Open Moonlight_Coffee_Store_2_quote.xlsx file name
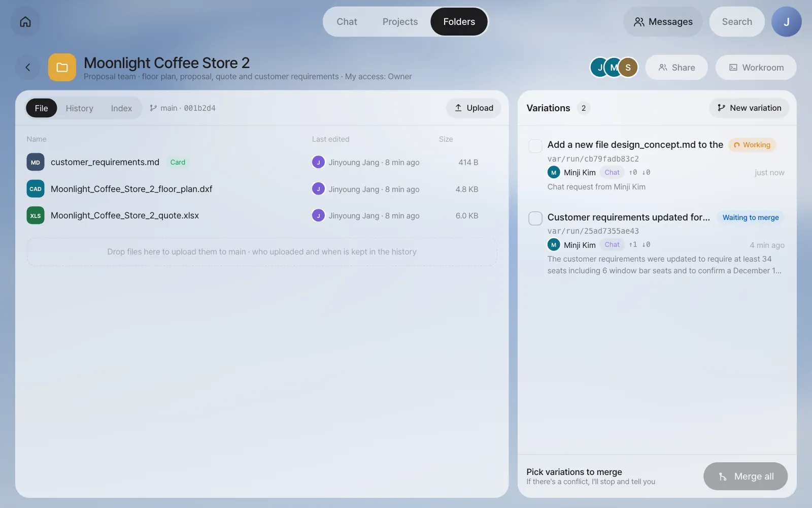This screenshot has height=508, width=812. coord(125,215)
